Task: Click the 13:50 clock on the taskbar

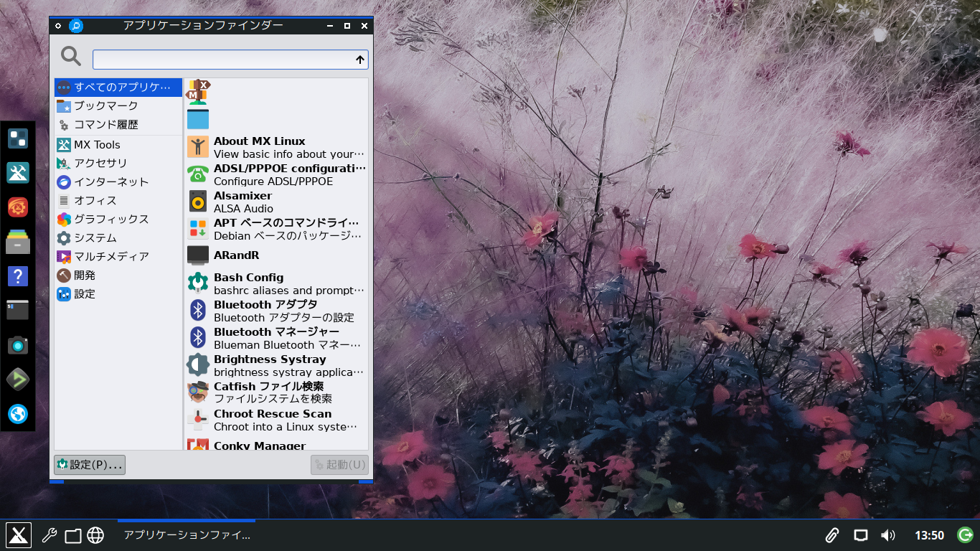Action: 929,535
